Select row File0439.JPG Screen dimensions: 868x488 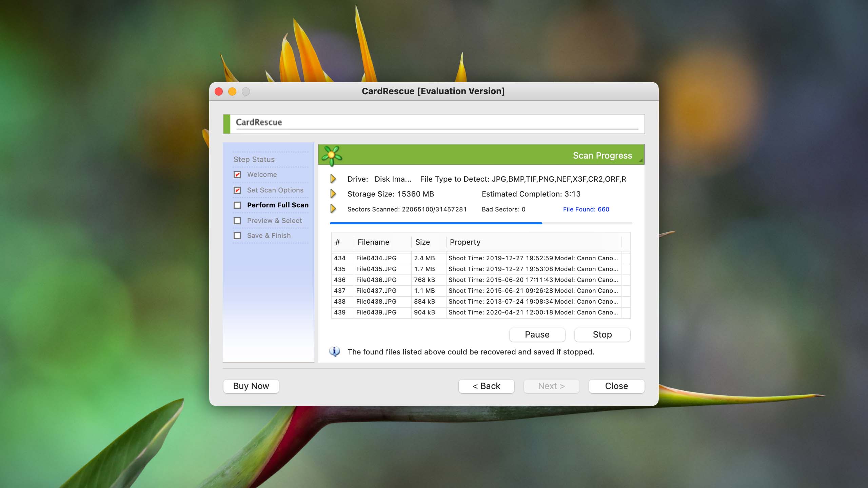pyautogui.click(x=481, y=312)
